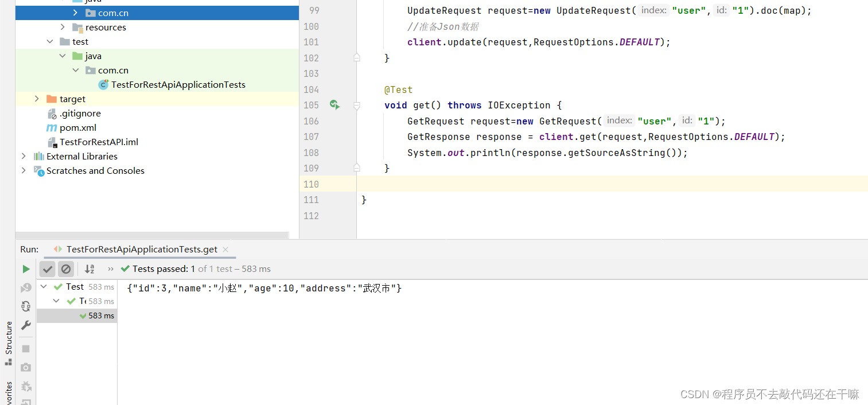
Task: Click the @Test annotation on line 104
Action: pyautogui.click(x=398, y=89)
